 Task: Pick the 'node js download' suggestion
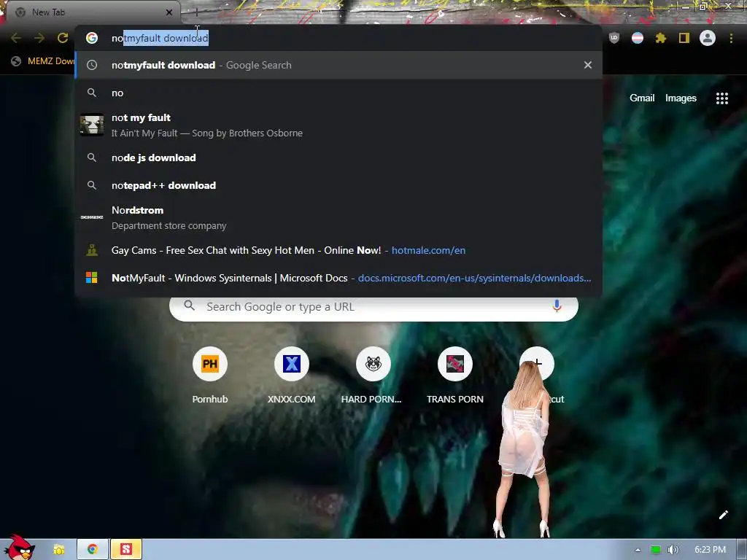pos(338,157)
